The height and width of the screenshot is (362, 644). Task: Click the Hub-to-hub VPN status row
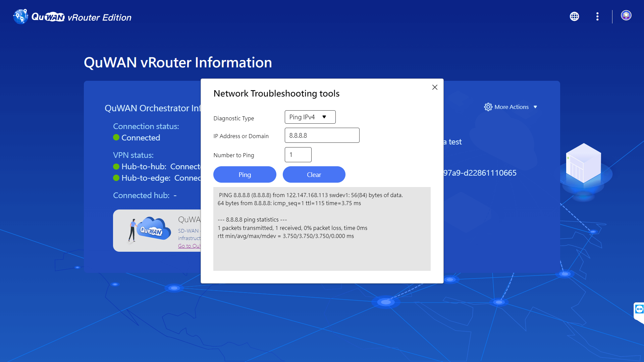click(157, 167)
